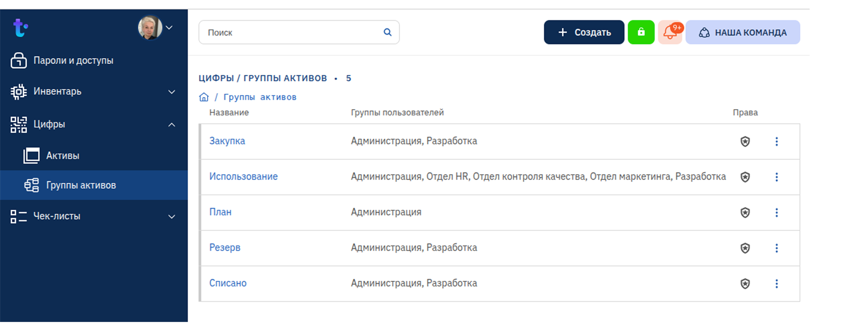Click the green unlock padlock button
The height and width of the screenshot is (330, 868).
[641, 32]
